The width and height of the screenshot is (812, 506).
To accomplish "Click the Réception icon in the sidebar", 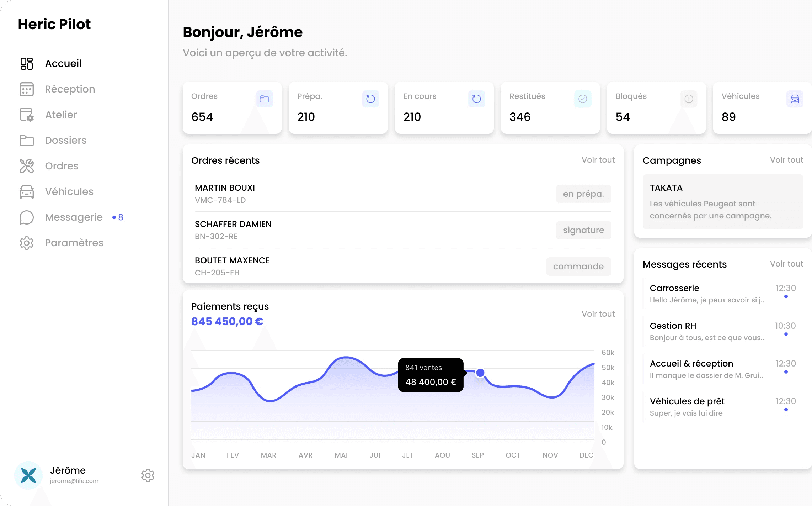I will 26,89.
